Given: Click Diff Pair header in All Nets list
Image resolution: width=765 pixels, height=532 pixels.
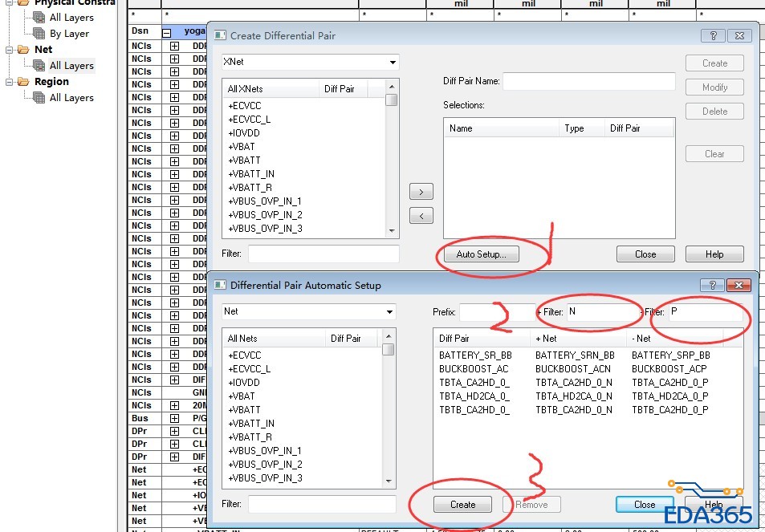Looking at the screenshot, I should pos(353,339).
